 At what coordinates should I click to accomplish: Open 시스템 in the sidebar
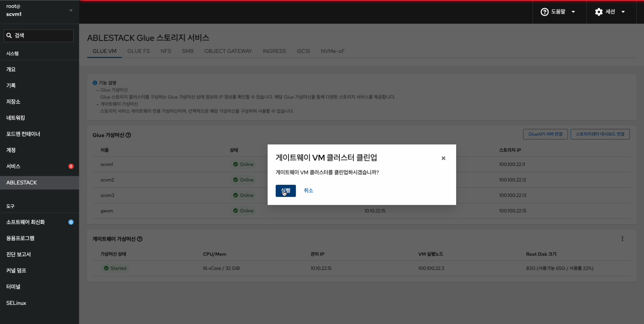click(12, 53)
